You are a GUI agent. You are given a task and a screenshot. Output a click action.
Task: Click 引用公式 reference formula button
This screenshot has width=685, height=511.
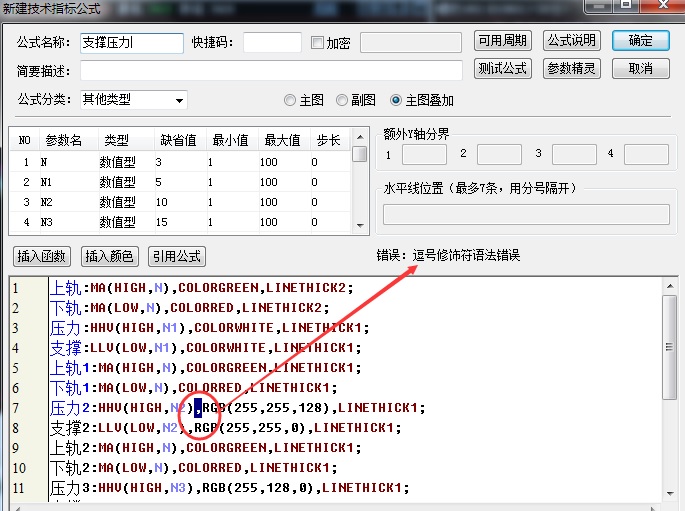(x=177, y=256)
